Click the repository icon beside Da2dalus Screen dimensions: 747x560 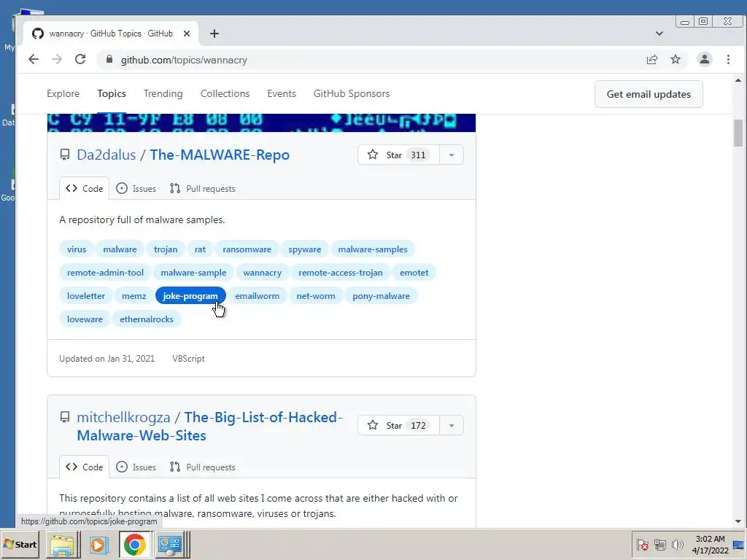[x=65, y=155]
